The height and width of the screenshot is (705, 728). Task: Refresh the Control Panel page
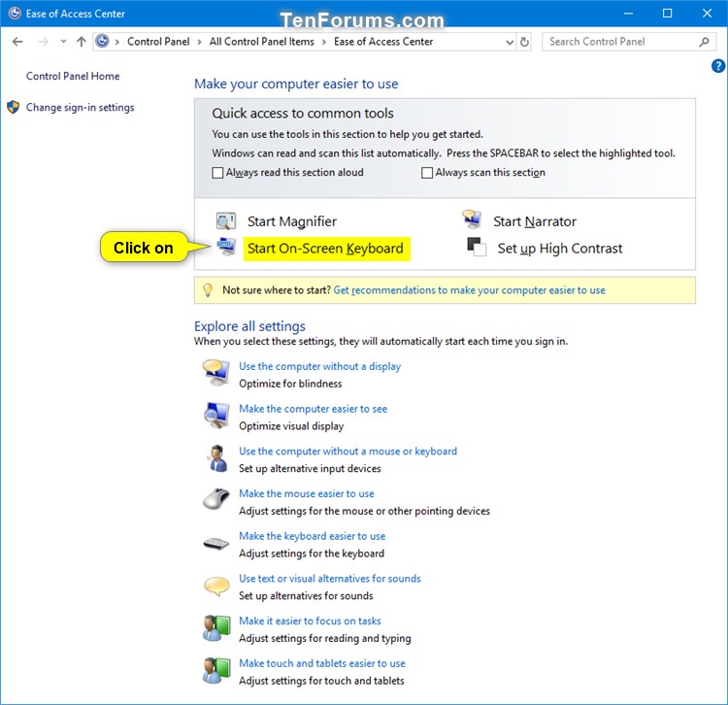coord(524,42)
